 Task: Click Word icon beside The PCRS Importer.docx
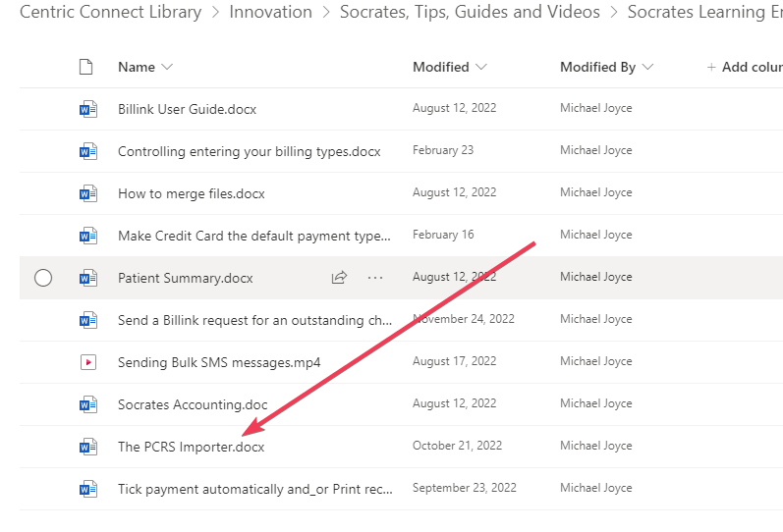[x=88, y=447]
